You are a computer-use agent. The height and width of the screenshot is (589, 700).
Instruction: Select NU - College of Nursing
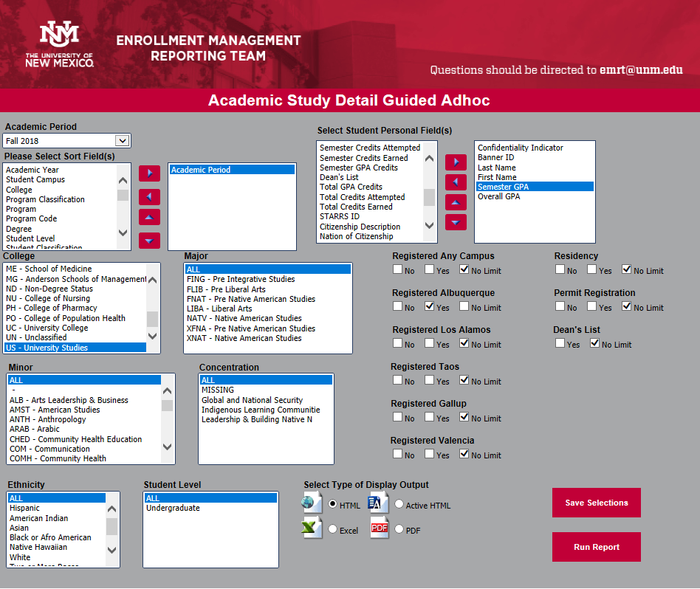(48, 298)
